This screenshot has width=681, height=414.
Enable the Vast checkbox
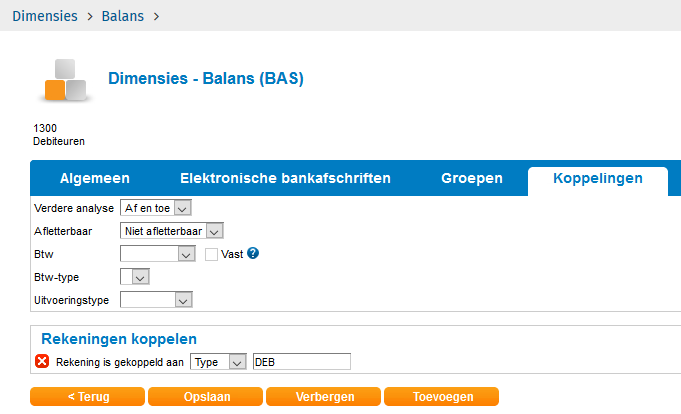211,254
